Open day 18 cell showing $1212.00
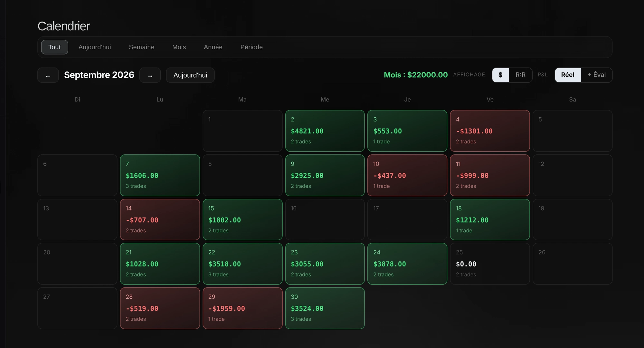The width and height of the screenshot is (644, 348). tap(490, 219)
